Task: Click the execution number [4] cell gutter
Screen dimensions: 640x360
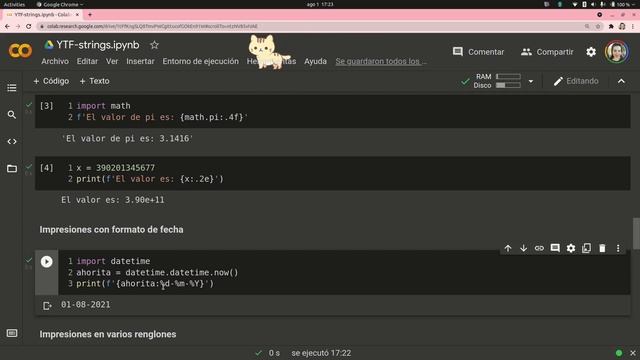Action: point(47,168)
